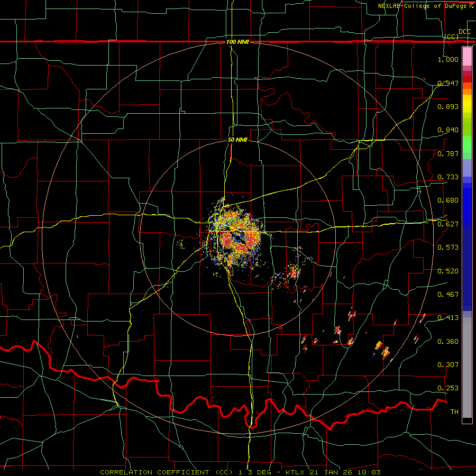Viewport: 476px width, 476px height.
Task: Click the 100 NMI range ring label
Action: [237, 42]
